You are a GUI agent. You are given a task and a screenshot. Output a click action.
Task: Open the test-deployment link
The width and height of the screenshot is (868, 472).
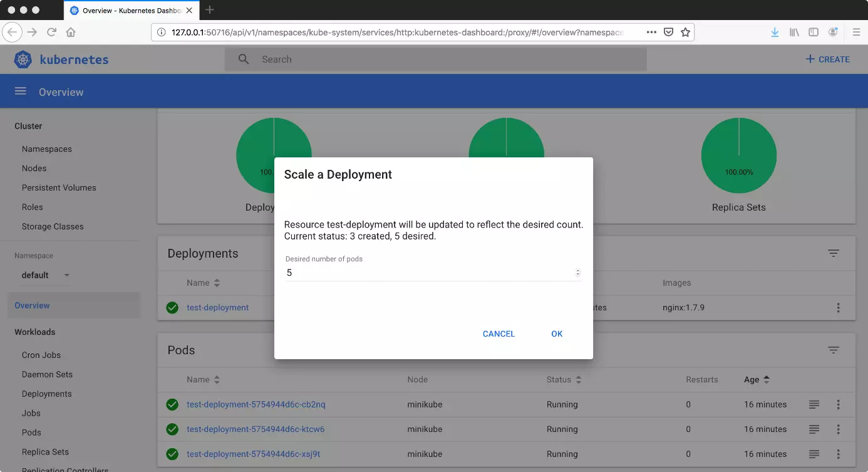[217, 308]
